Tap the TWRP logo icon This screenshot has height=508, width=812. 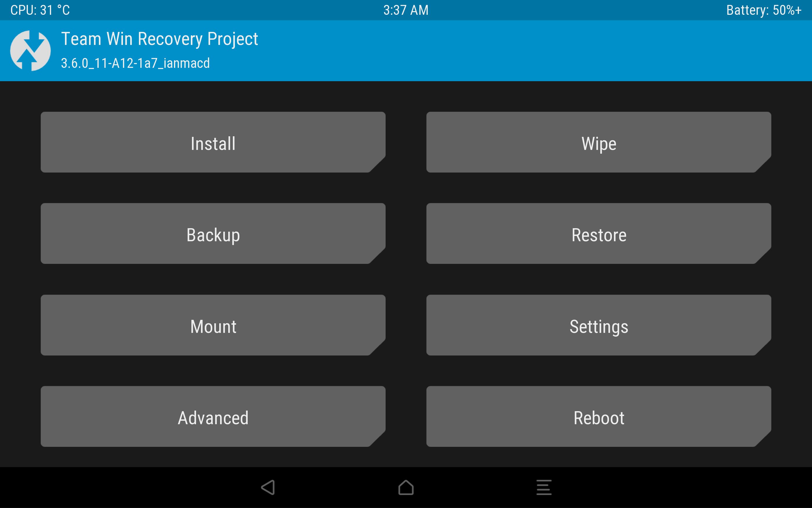coord(30,51)
